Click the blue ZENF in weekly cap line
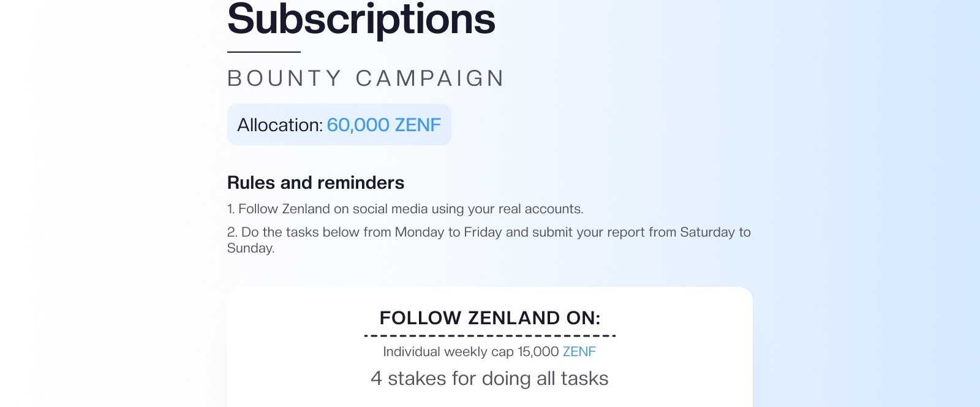 coord(579,352)
